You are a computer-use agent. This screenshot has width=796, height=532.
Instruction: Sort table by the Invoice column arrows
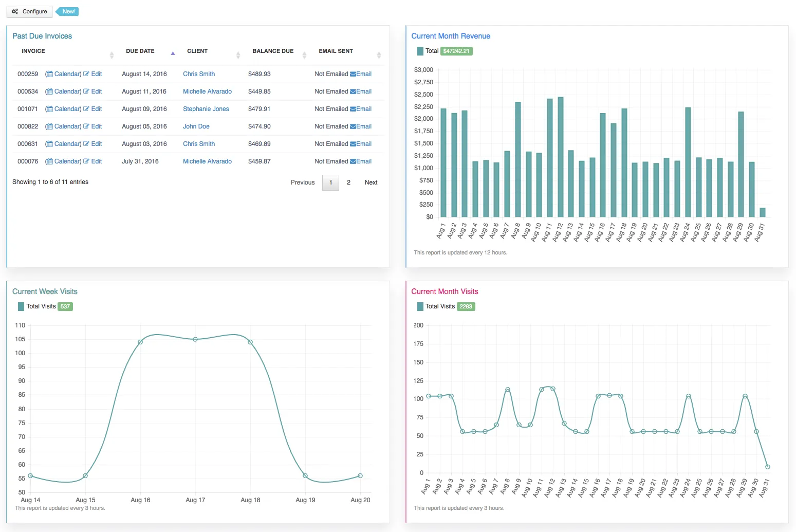click(112, 55)
